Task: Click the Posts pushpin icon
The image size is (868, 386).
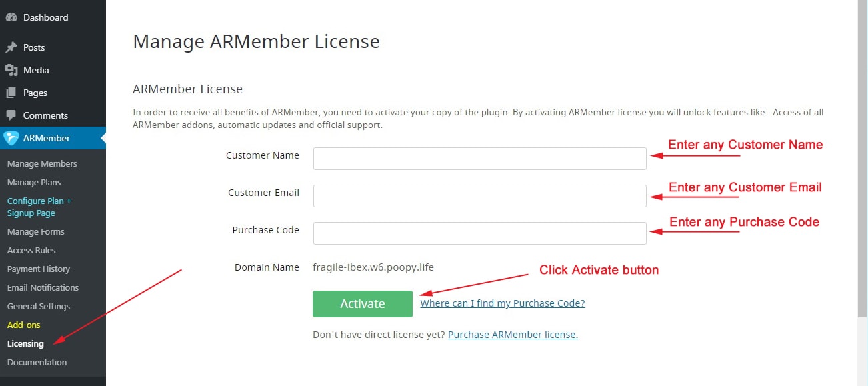Action: tap(11, 47)
